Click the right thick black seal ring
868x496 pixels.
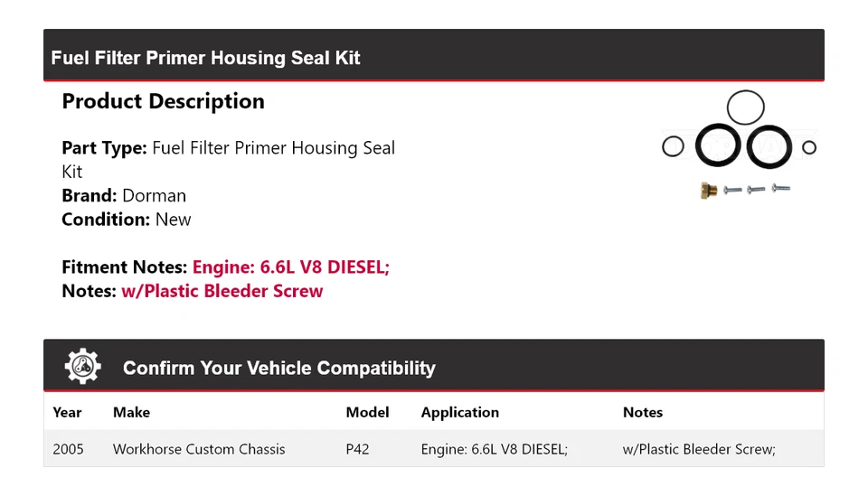point(769,146)
